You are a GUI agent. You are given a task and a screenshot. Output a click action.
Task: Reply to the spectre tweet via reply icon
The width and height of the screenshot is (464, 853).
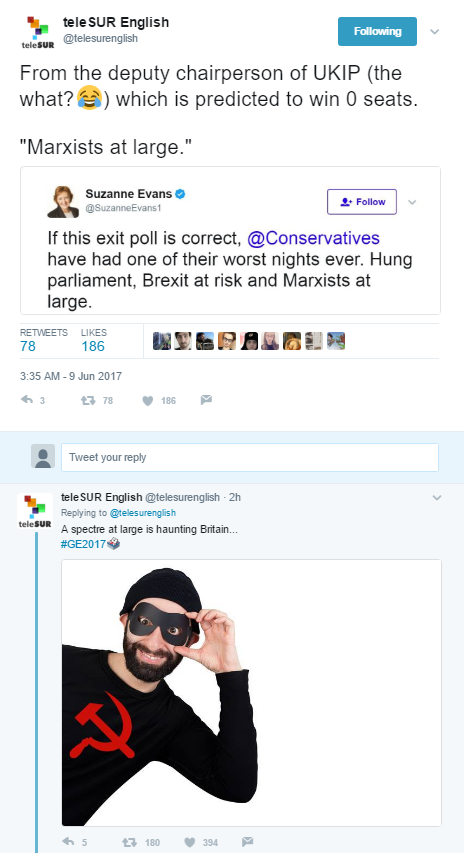(x=68, y=842)
